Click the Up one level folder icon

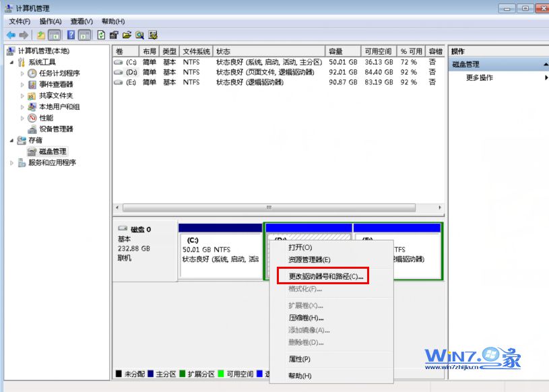(41, 35)
